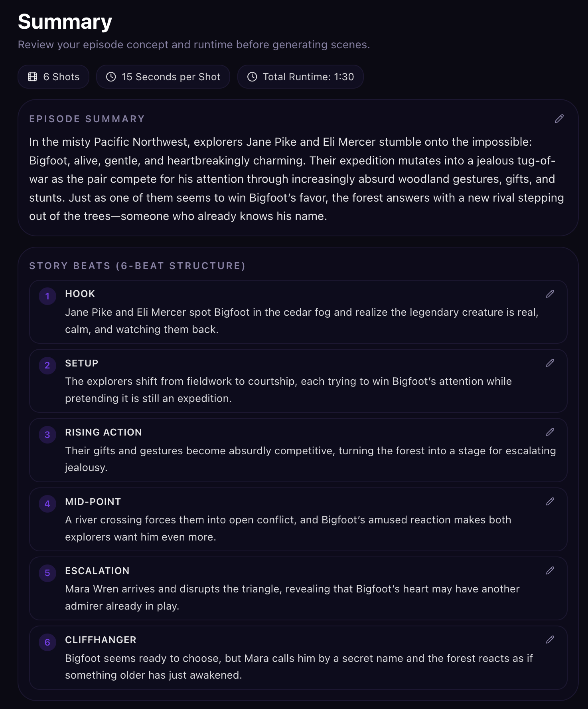
Task: Click the film icon in Shots chip
Action: coord(32,77)
